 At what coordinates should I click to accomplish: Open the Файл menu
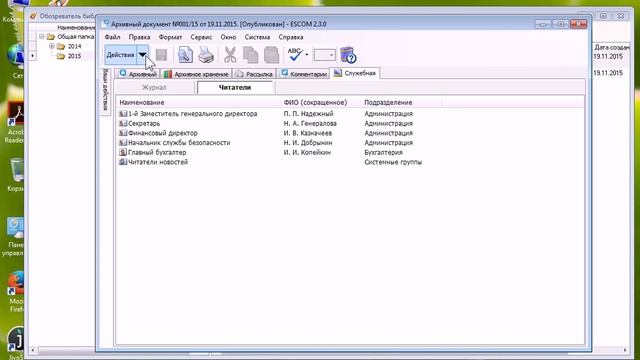tap(112, 37)
